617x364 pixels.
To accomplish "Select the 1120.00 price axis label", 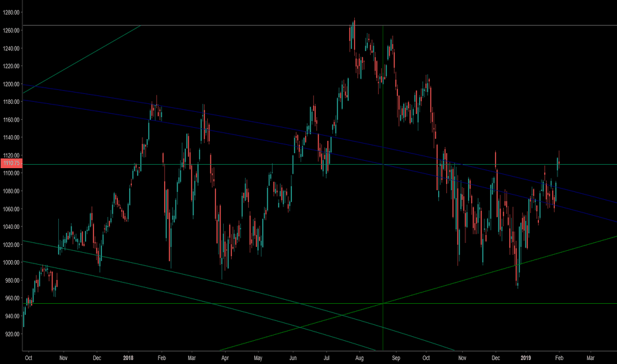I will 11,156.
